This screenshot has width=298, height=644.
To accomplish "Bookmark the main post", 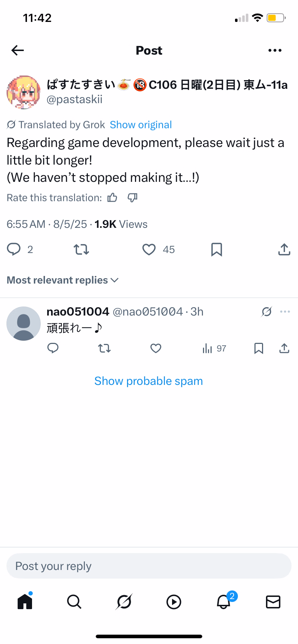I will pyautogui.click(x=217, y=249).
